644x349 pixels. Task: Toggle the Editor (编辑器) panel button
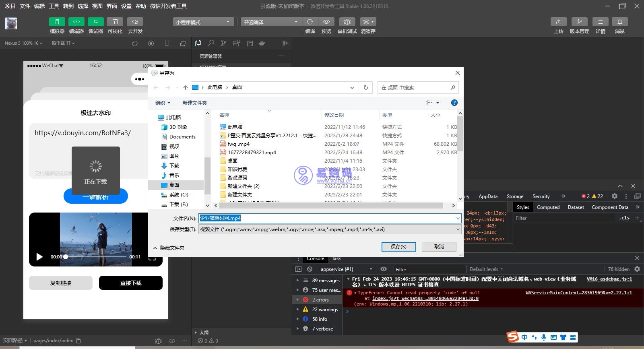[x=76, y=22]
